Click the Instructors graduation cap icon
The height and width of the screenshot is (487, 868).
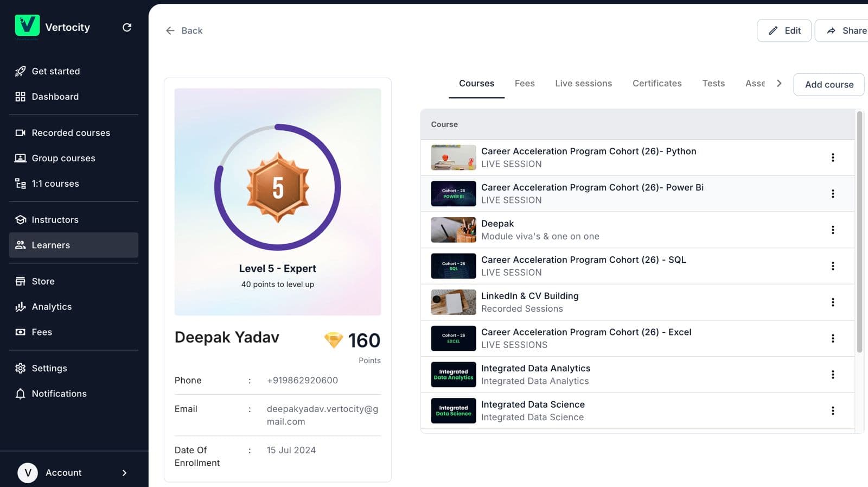(x=20, y=220)
